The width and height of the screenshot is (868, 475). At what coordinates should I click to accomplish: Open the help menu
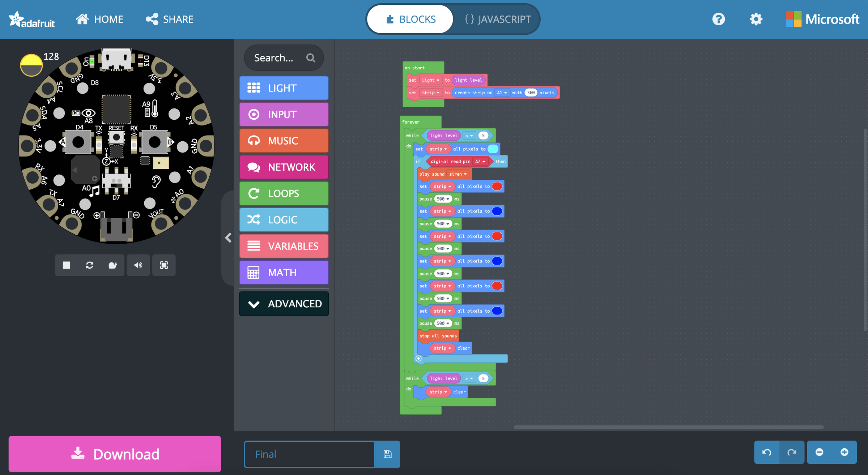point(718,19)
